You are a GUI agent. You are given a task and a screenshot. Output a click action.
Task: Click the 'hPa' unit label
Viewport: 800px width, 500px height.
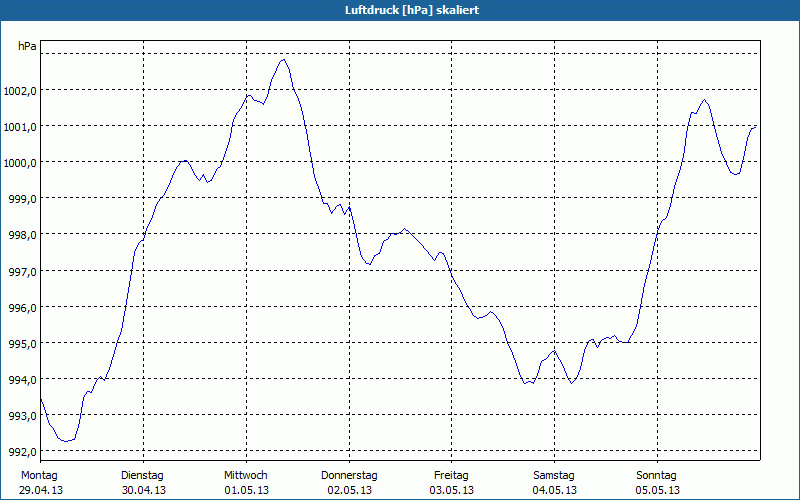27,46
